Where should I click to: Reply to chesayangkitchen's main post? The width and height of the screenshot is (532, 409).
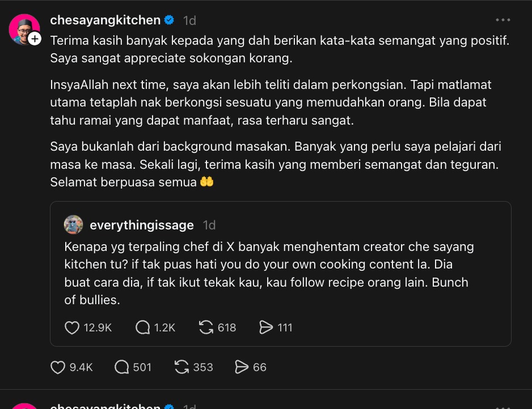click(122, 367)
